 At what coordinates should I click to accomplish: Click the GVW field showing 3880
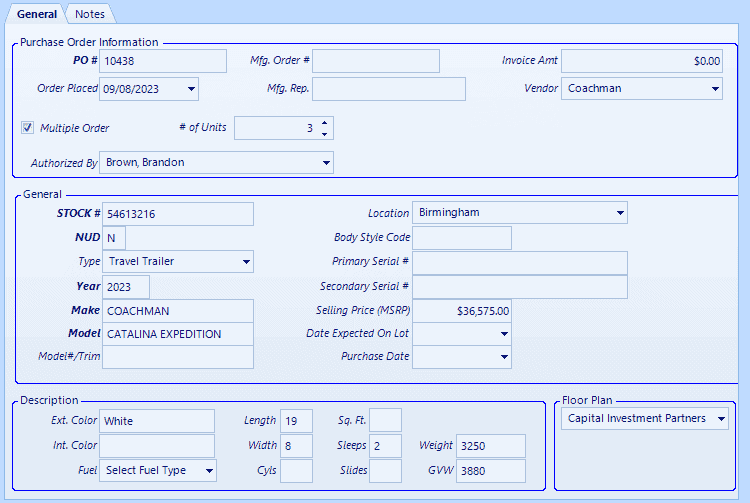tap(491, 470)
